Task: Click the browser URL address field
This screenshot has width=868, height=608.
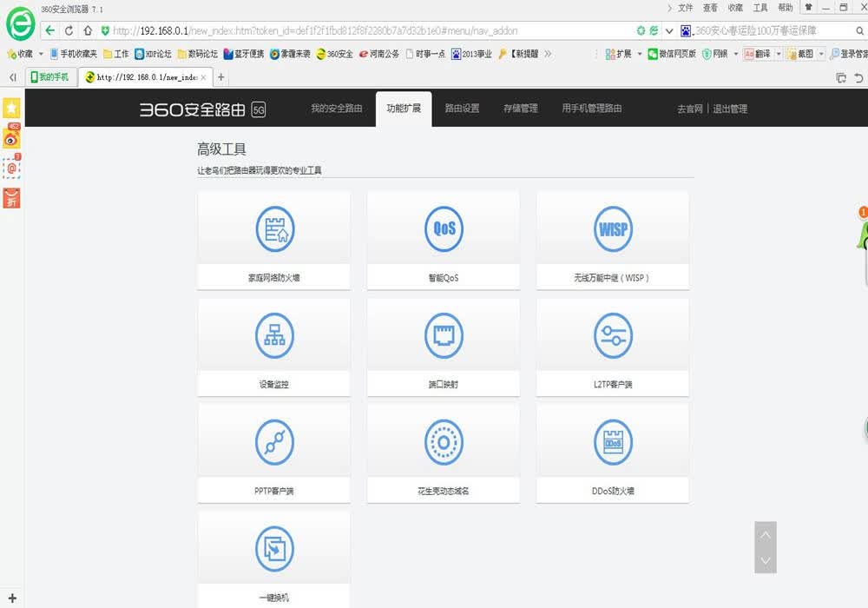Action: (x=371, y=31)
